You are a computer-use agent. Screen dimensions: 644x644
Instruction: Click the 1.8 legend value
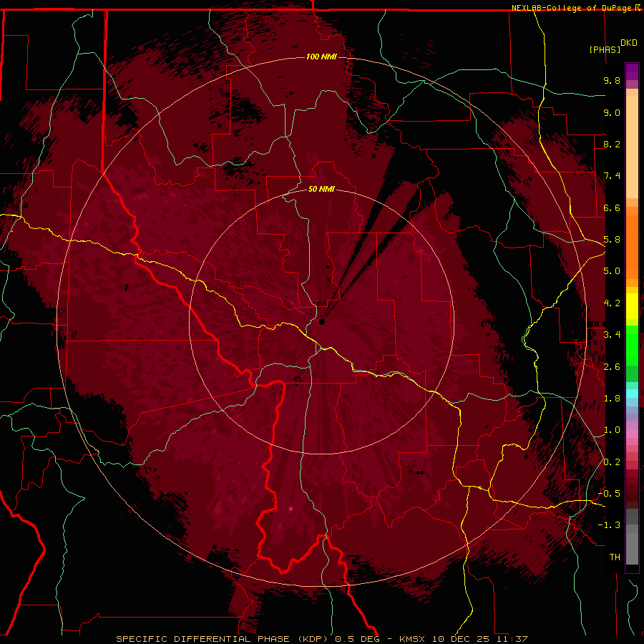[x=612, y=399]
